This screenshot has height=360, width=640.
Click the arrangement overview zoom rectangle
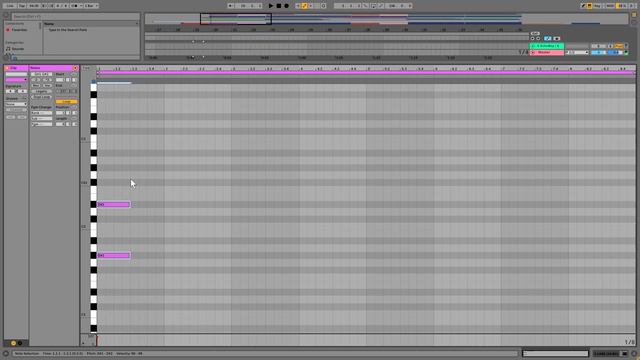point(236,19)
